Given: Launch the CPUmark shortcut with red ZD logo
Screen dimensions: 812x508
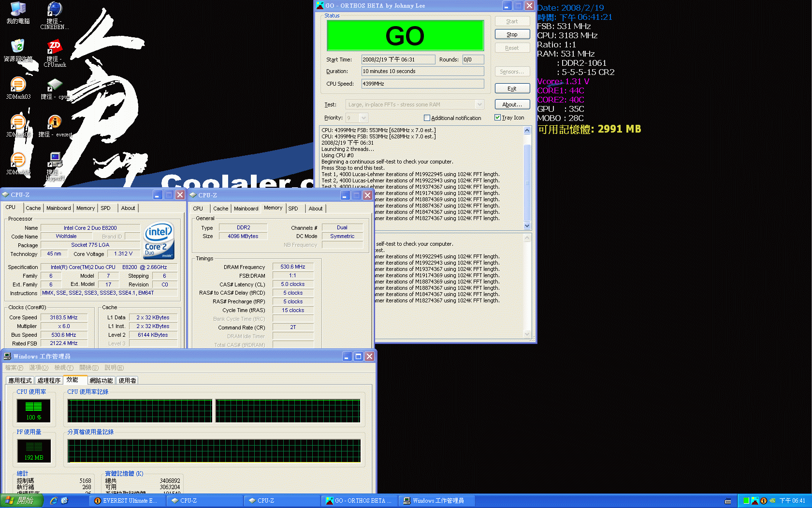Looking at the screenshot, I should pos(55,53).
